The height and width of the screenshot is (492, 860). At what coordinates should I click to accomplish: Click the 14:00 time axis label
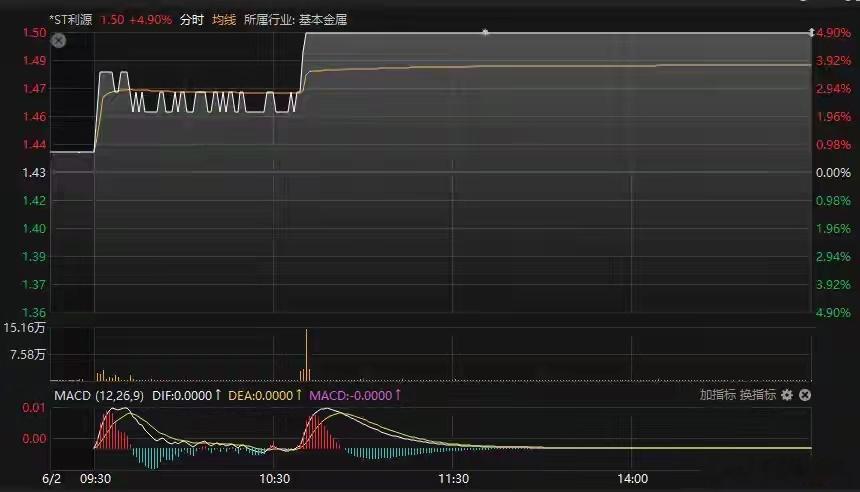click(632, 479)
